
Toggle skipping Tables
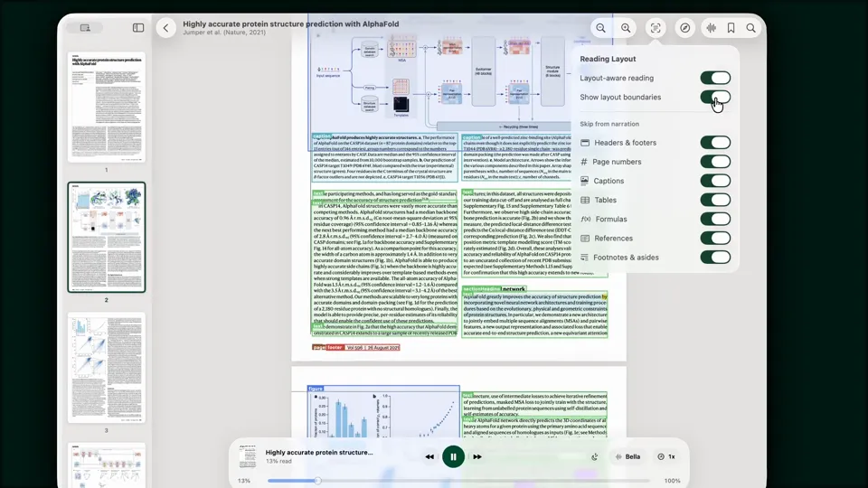(x=715, y=200)
